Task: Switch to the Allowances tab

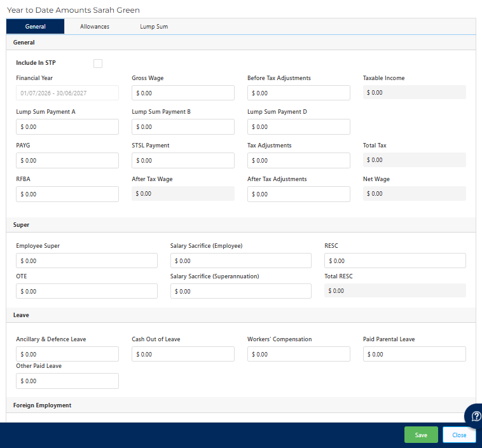Action: coord(95,27)
